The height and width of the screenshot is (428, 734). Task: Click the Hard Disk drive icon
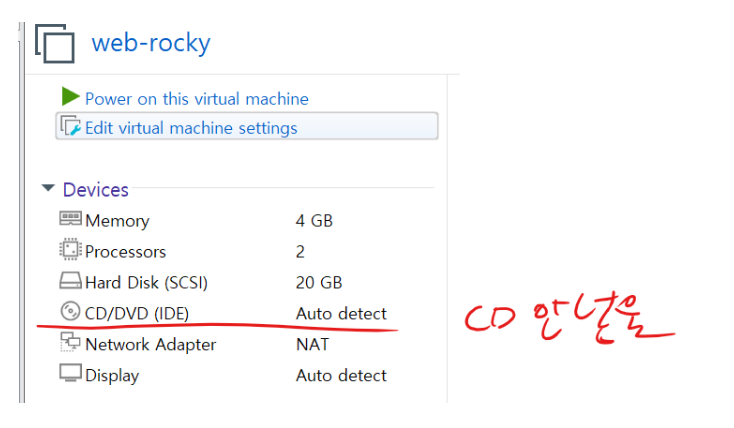(x=70, y=282)
